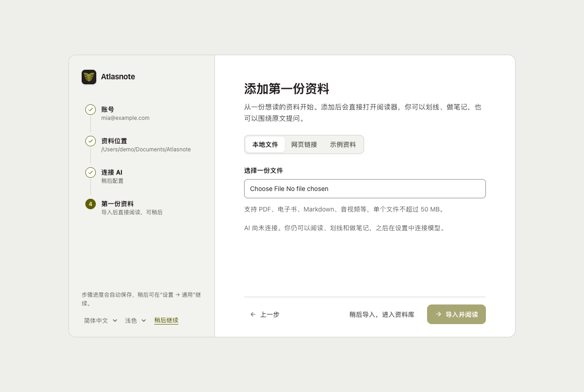The height and width of the screenshot is (392, 584).
Task: Click the step 4 number badge
Action: pos(90,204)
